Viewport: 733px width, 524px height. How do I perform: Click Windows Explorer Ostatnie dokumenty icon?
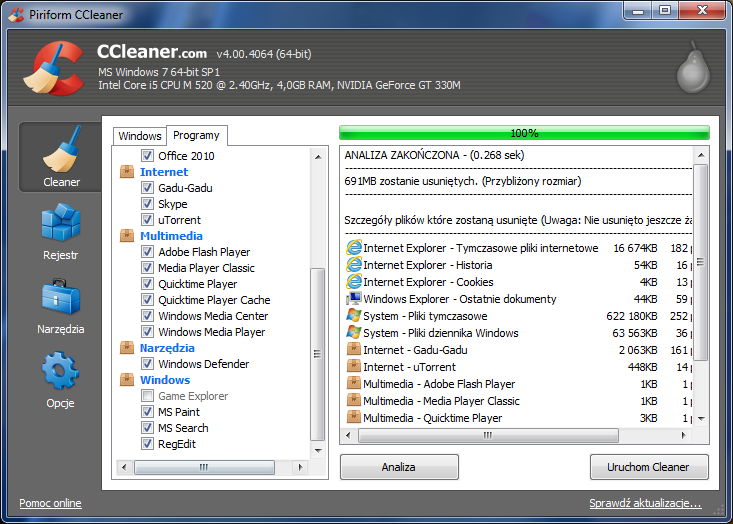tap(354, 299)
